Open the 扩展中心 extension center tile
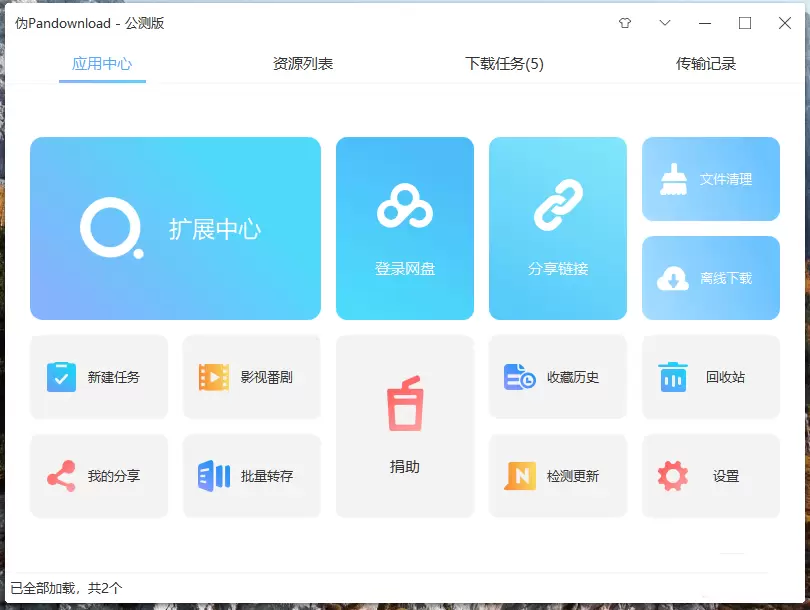The height and width of the screenshot is (610, 810). [x=175, y=228]
